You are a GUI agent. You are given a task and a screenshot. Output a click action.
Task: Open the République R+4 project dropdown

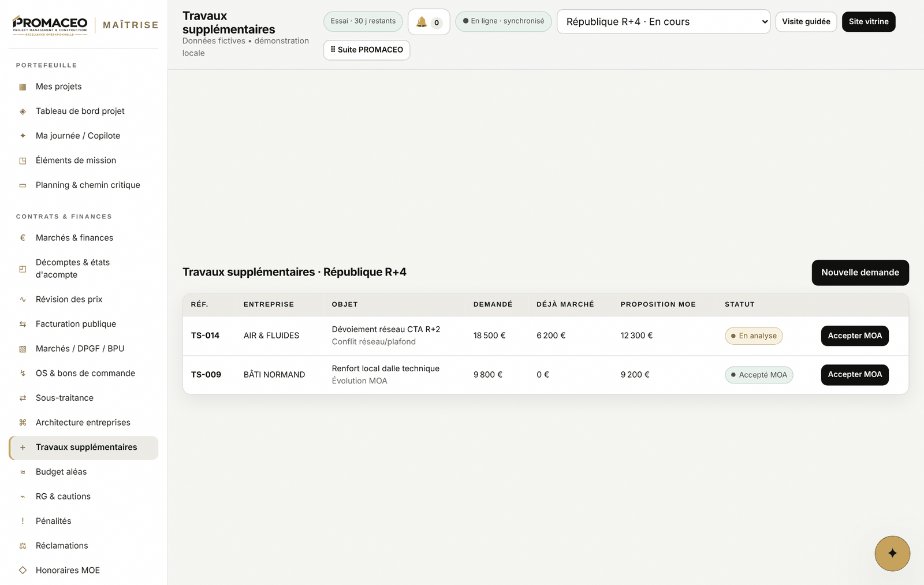(x=663, y=22)
